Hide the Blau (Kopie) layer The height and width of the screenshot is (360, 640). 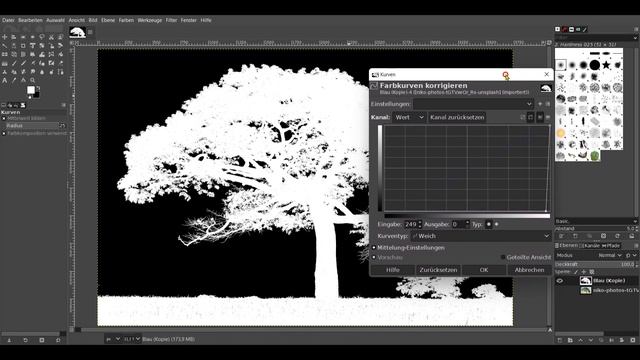560,280
